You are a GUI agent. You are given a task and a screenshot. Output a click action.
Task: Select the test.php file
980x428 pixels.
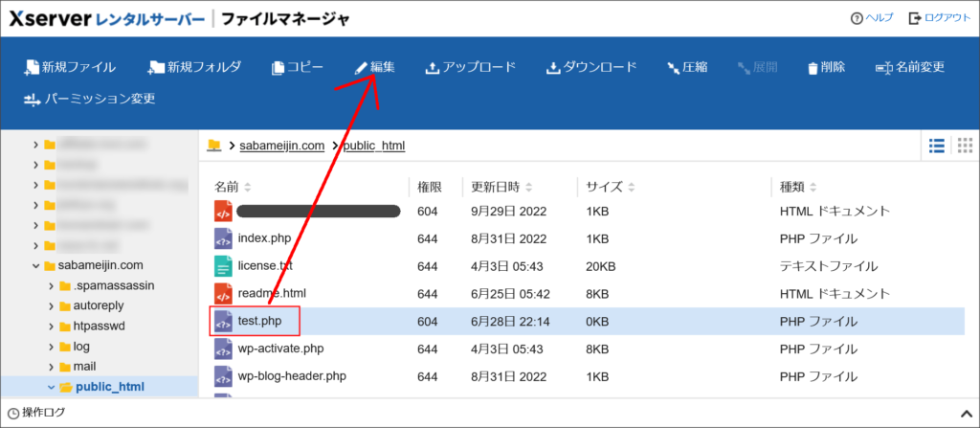click(259, 321)
